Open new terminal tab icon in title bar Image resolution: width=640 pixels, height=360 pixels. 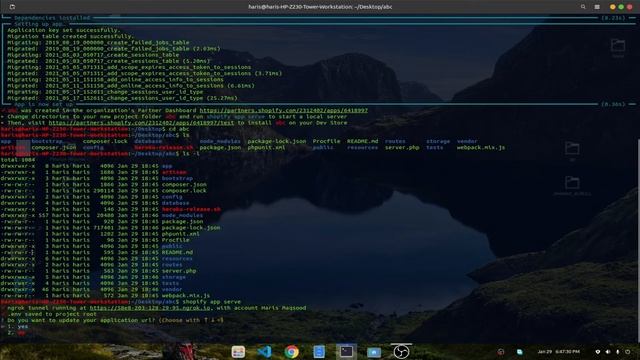click(12, 7)
